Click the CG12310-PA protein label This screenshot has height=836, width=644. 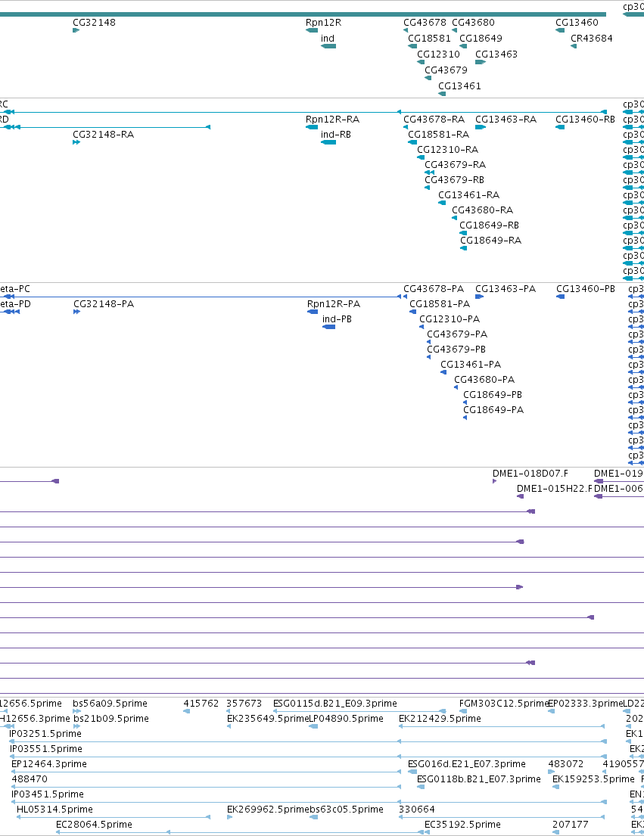click(450, 319)
